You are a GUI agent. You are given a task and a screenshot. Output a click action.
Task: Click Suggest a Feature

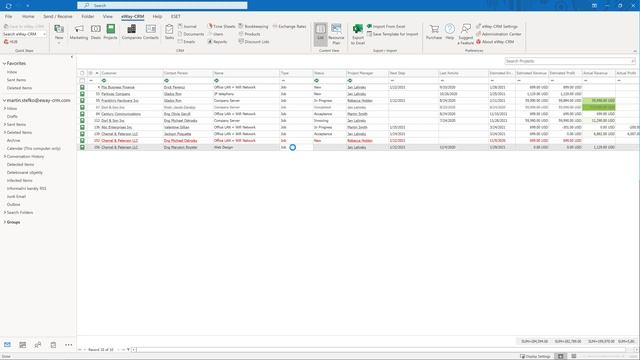tap(465, 34)
